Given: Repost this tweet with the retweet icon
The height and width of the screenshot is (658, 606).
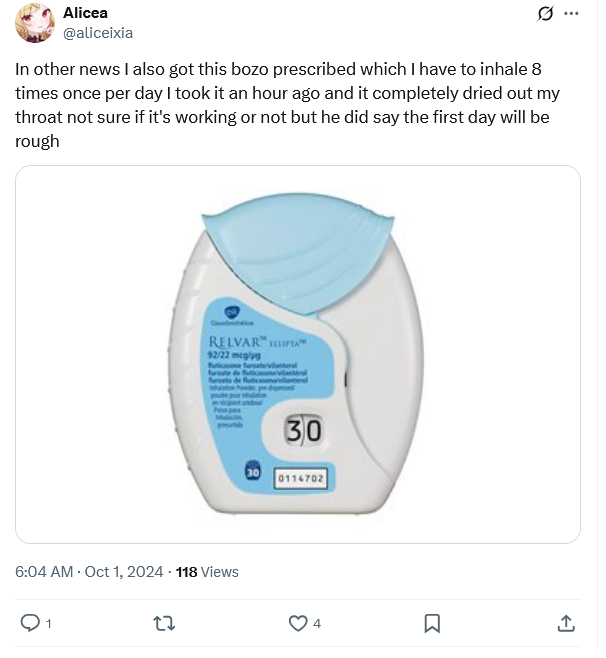Looking at the screenshot, I should (164, 623).
